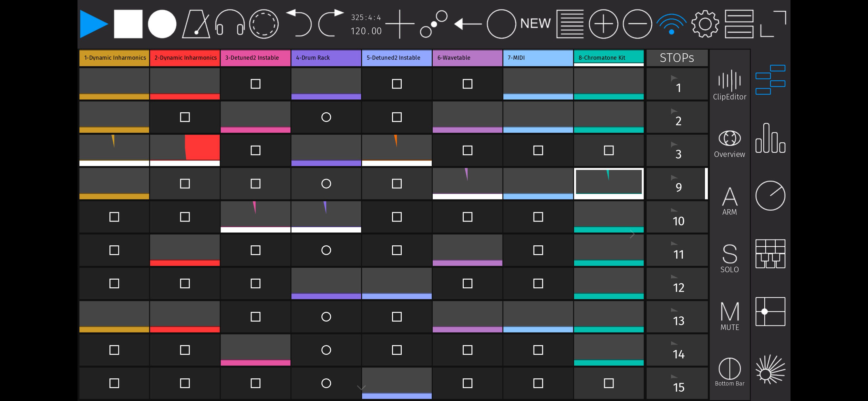Open the settings gear icon

tap(705, 24)
